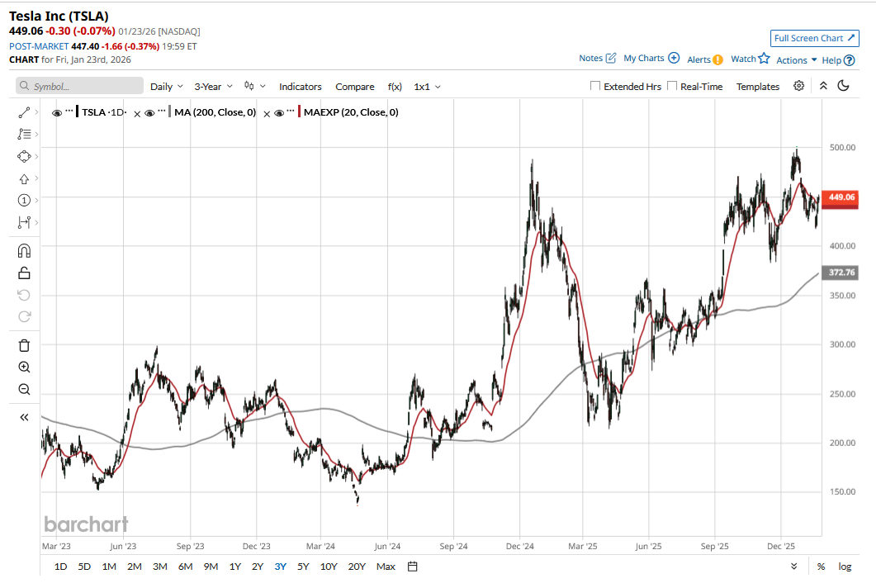Open the Indicators menu
Image resolution: width=876 pixels, height=588 pixels.
pos(301,87)
